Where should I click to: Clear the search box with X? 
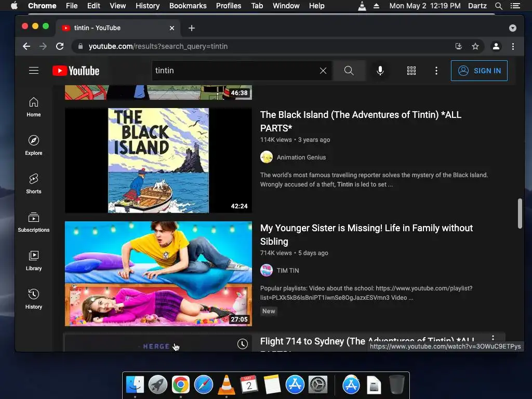coord(323,71)
